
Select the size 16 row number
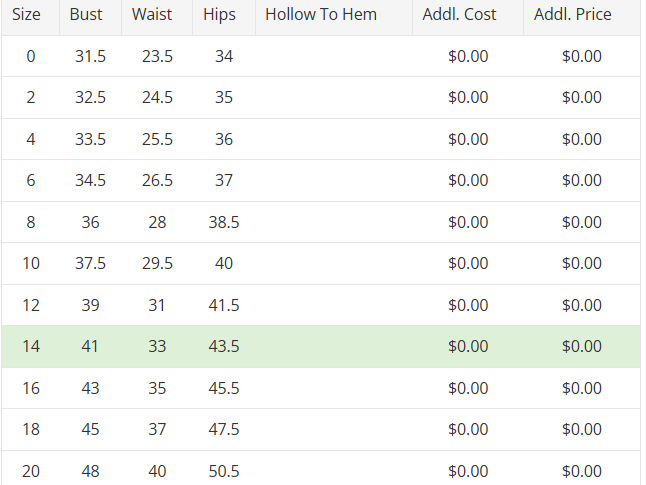point(31,388)
